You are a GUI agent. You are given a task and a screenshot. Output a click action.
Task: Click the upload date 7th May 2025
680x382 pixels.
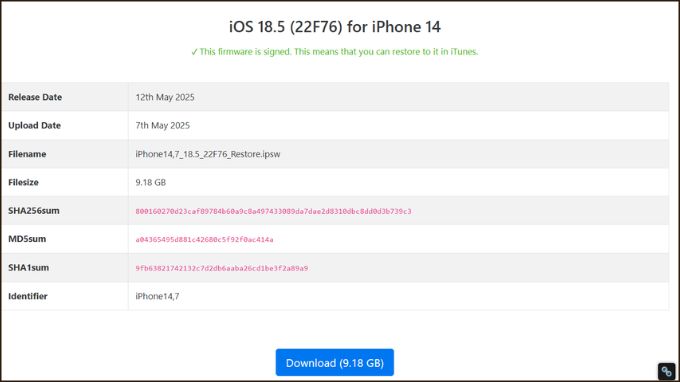click(x=163, y=125)
